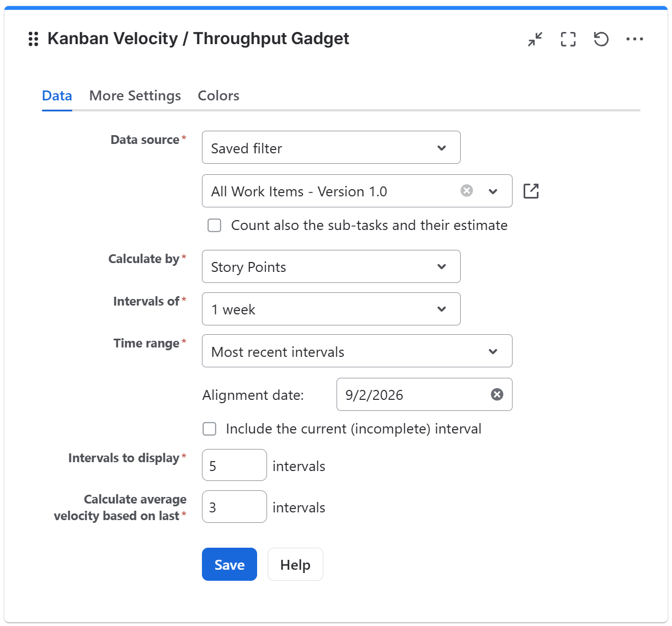Screen dimensions: 672x626
Task: Open the More Settings tab
Action: click(x=135, y=96)
